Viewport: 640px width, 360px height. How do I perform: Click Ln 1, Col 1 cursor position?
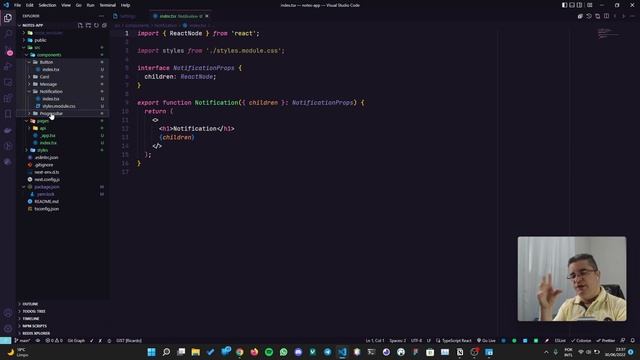(374, 340)
